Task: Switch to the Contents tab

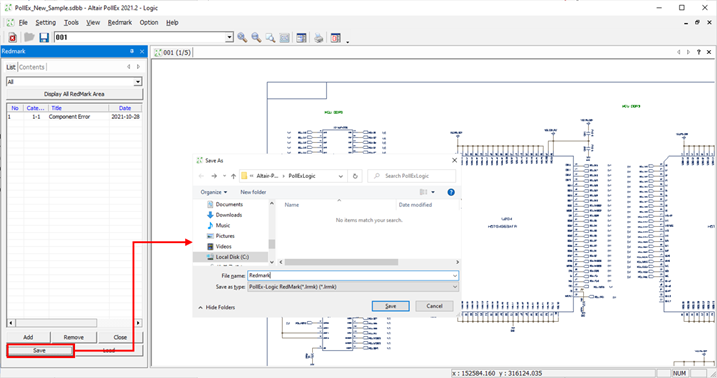Action: click(32, 67)
